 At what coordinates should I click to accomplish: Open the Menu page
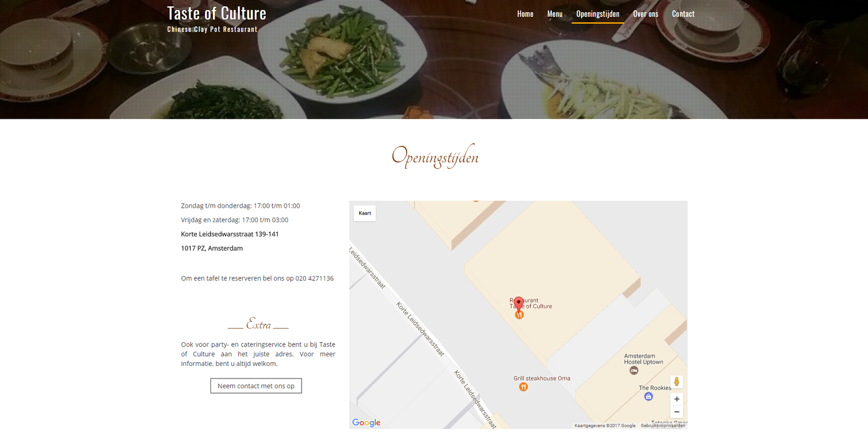[554, 14]
